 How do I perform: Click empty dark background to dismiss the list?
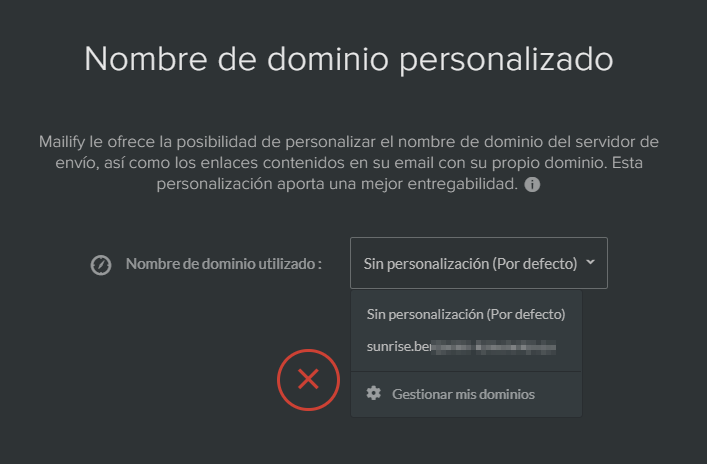point(135,383)
